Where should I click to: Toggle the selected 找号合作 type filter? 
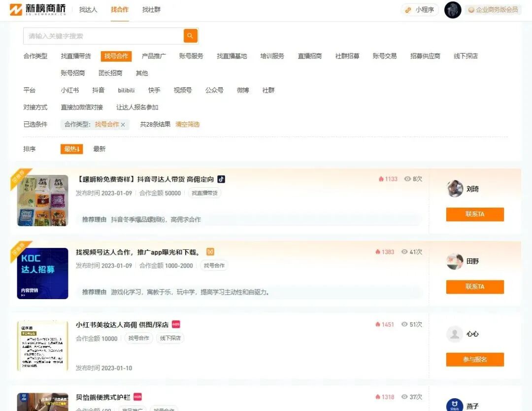[x=116, y=56]
